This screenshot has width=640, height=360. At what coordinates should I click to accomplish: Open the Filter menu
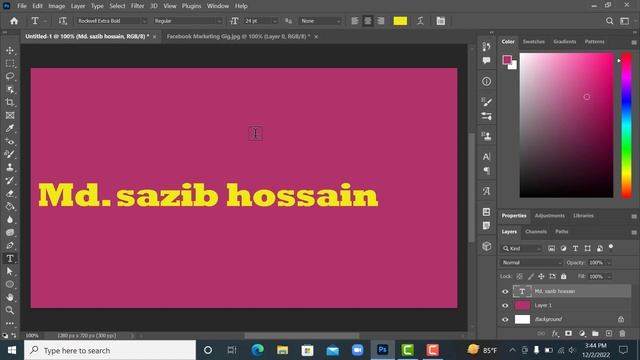click(138, 6)
